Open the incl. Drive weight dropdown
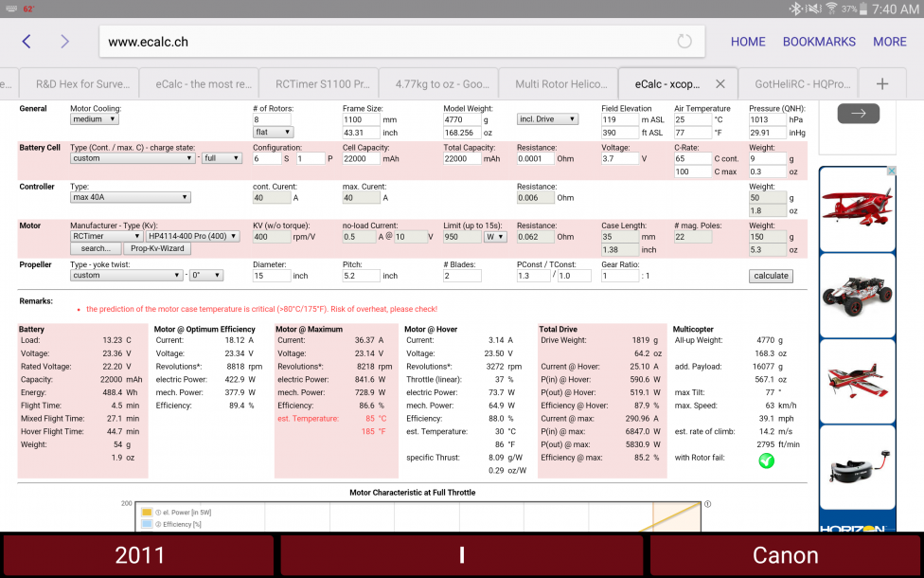 [547, 119]
